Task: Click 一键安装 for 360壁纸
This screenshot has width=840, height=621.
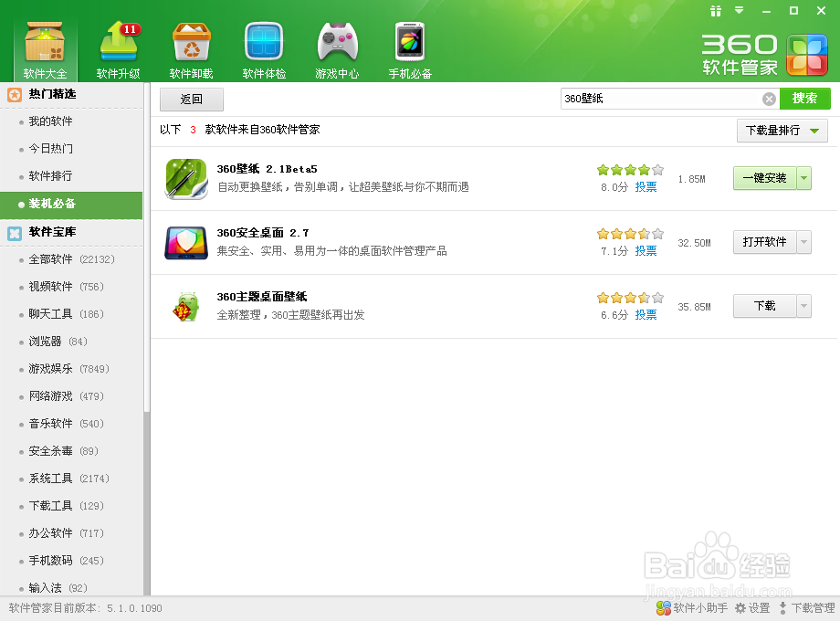Action: click(x=764, y=178)
